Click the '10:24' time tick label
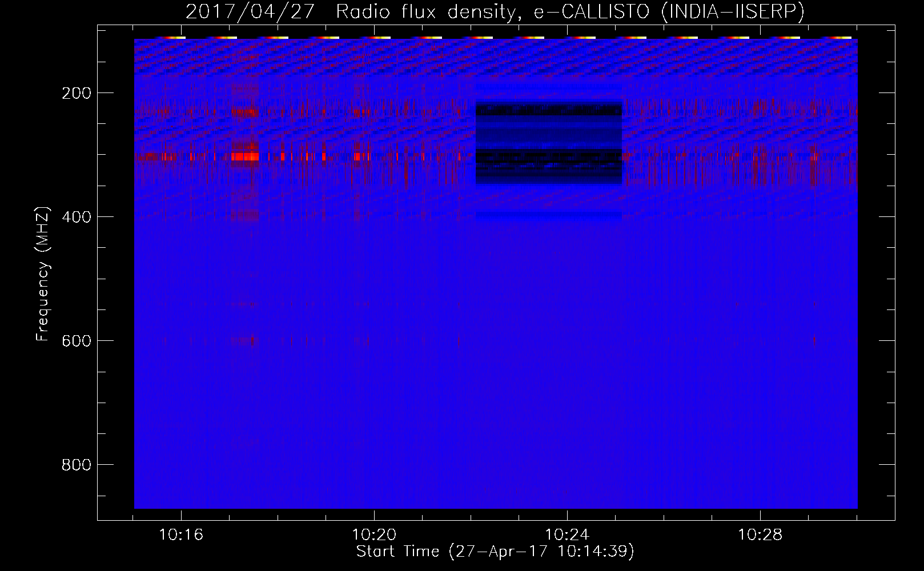This screenshot has width=924, height=571. 567,535
